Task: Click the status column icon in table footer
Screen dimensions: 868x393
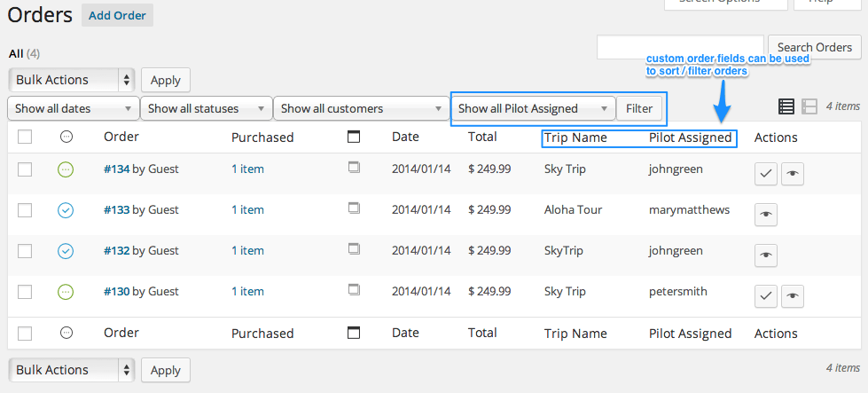Action: coord(66,333)
